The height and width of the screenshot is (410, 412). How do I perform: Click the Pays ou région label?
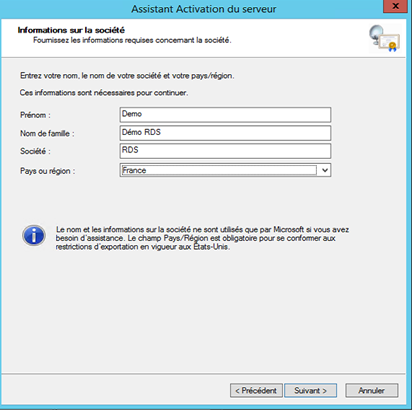coord(48,171)
